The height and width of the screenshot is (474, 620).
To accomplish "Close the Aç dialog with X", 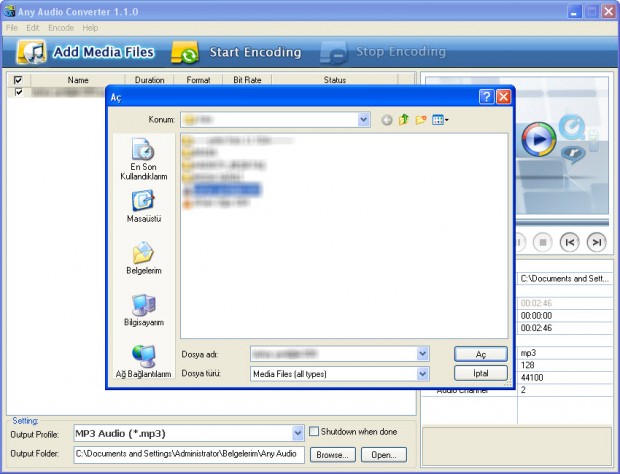I will [x=503, y=96].
